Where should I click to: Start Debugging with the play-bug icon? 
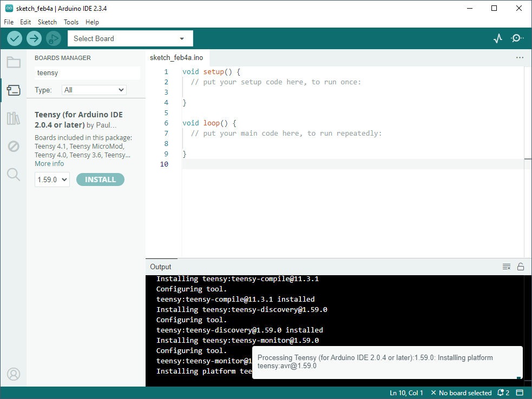tap(53, 38)
